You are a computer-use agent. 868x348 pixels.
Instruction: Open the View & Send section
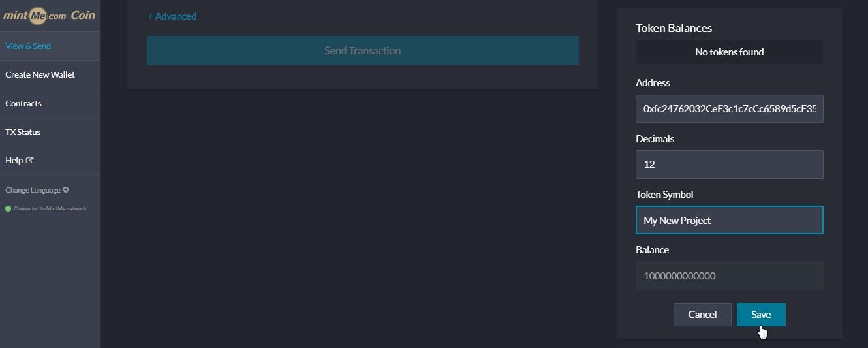[28, 46]
